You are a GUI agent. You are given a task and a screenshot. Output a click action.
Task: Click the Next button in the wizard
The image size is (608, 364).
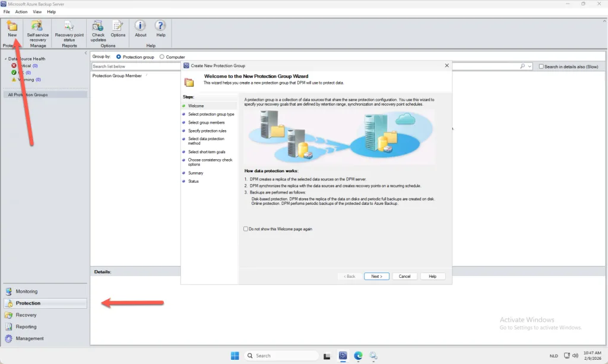point(376,276)
